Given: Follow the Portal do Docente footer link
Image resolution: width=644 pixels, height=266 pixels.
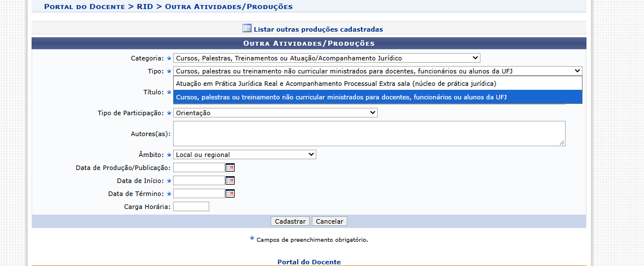Looking at the screenshot, I should point(309,262).
